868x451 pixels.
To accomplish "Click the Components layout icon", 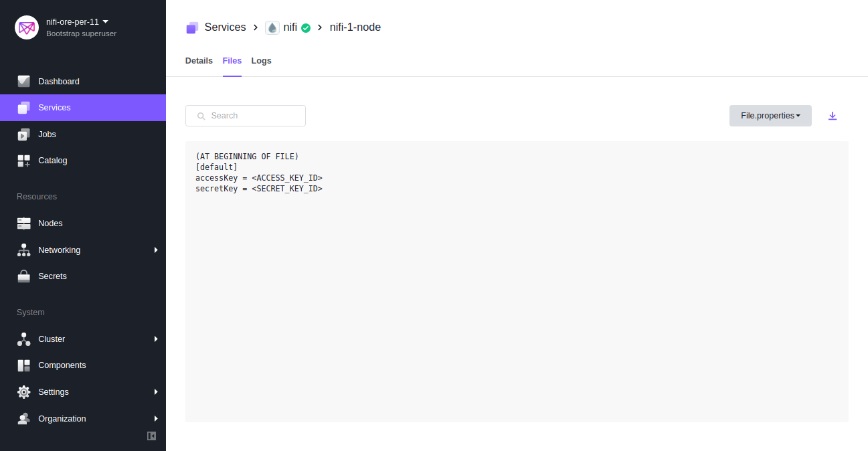I will click(x=24, y=365).
